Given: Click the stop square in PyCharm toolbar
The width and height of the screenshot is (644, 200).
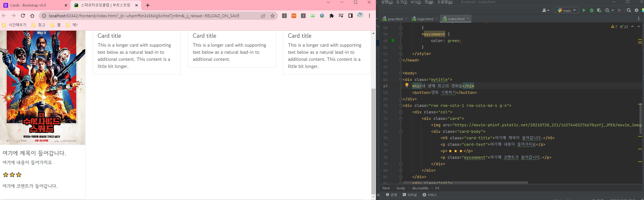Looking at the screenshot, I should pos(619,10).
